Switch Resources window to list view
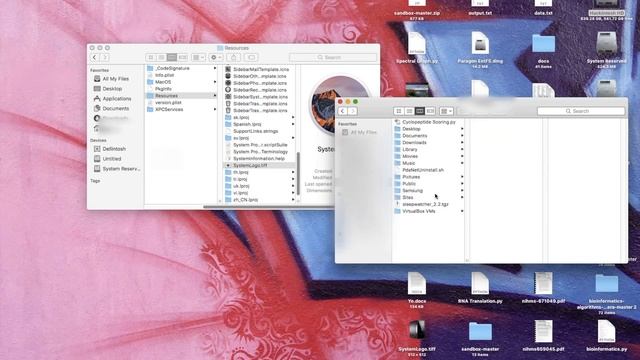The height and width of the screenshot is (360, 640). coord(162,58)
